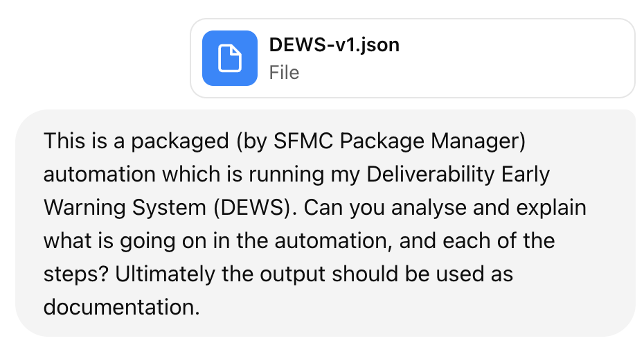644x352 pixels.
Task: Open the DEWS-v1.json attachment
Action: coord(334,45)
